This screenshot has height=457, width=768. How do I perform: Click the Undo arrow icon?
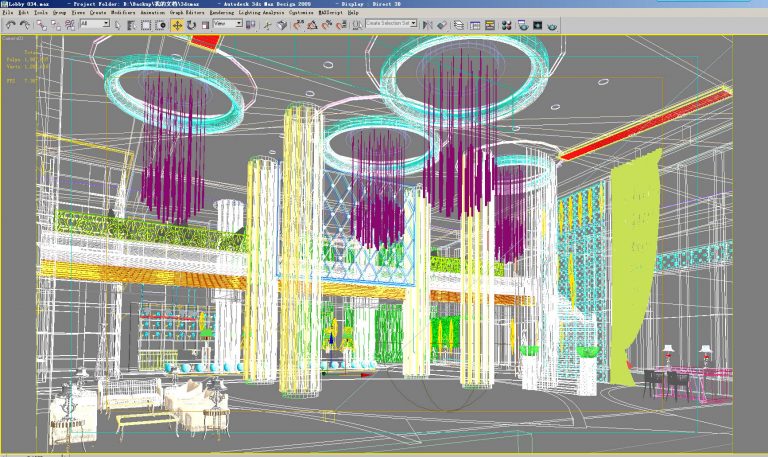tap(11, 24)
